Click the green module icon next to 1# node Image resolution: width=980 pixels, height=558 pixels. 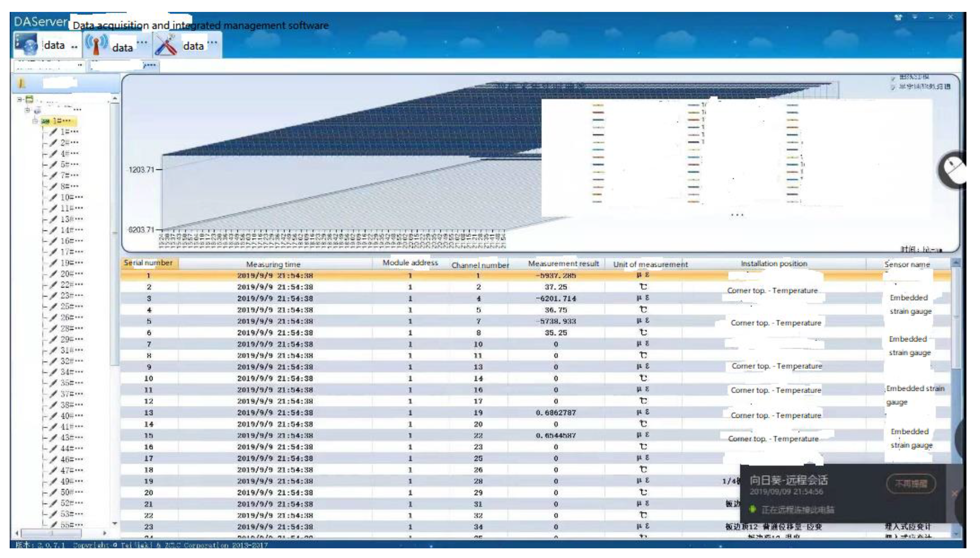46,121
